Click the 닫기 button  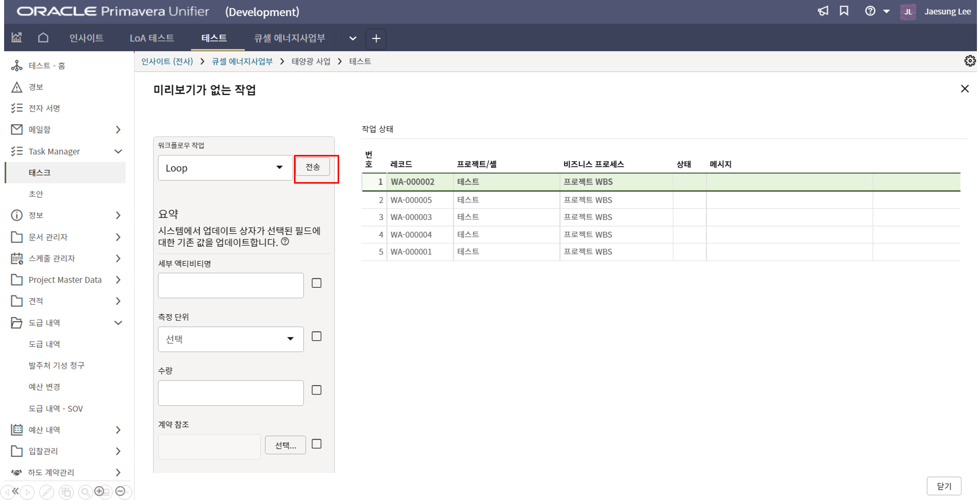944,486
